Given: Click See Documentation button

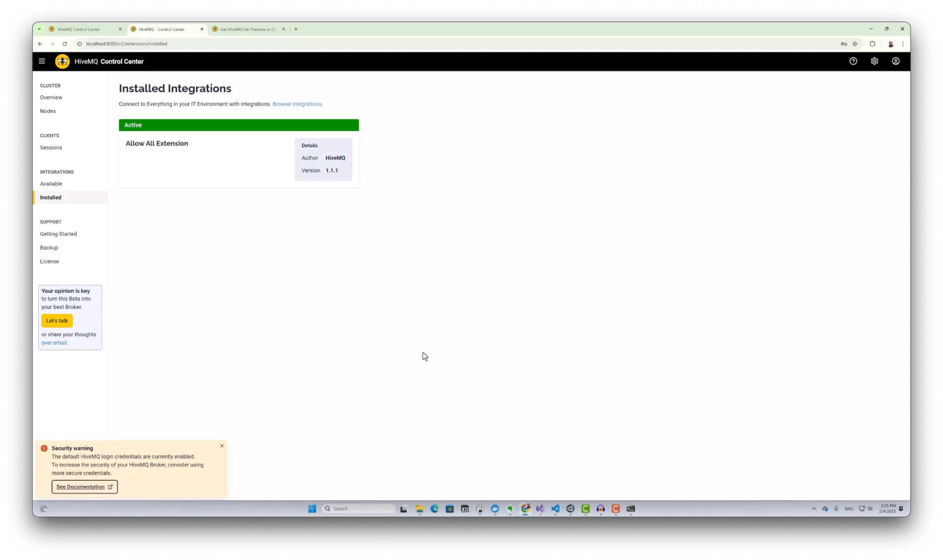Looking at the screenshot, I should pos(84,487).
